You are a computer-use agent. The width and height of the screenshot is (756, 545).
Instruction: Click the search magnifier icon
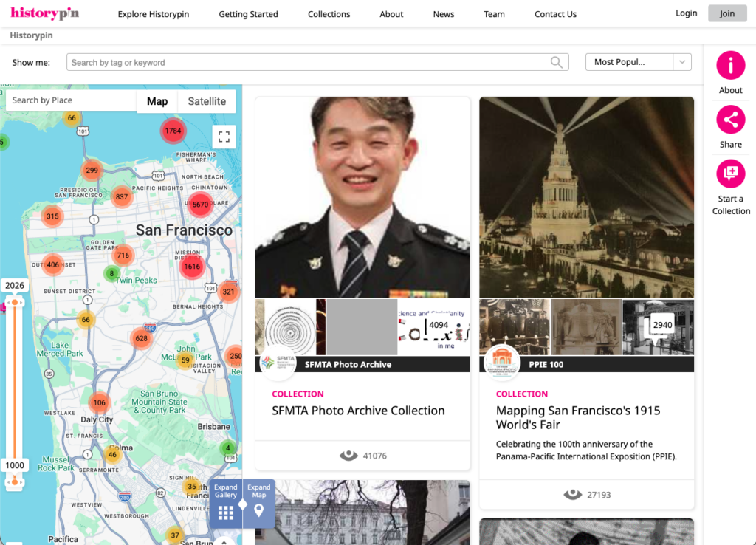coord(557,62)
